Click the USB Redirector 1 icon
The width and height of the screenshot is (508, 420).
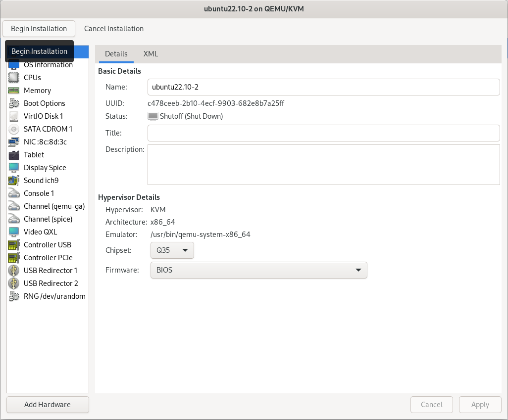point(13,271)
